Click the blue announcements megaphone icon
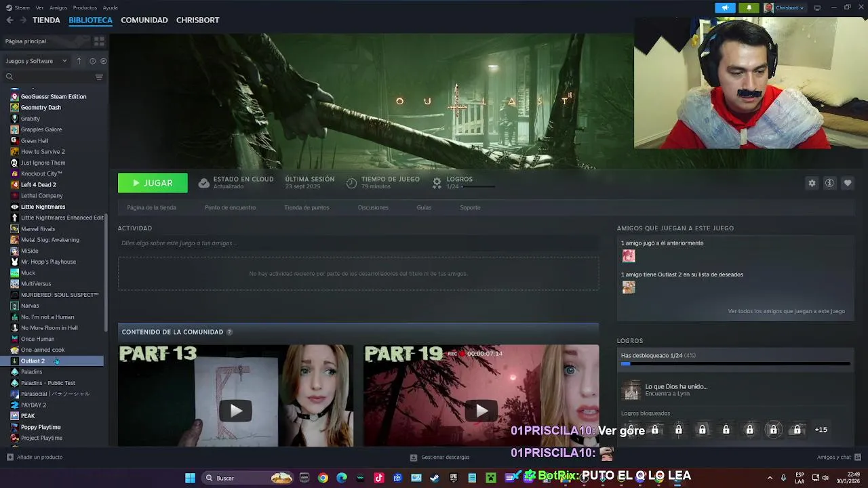The width and height of the screenshot is (868, 488). [x=725, y=7]
